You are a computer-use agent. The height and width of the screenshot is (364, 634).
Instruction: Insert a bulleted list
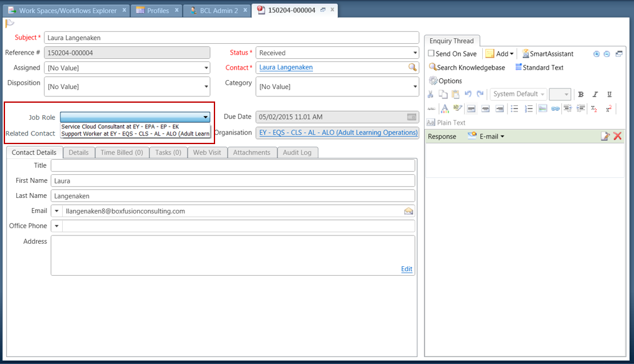tap(514, 108)
